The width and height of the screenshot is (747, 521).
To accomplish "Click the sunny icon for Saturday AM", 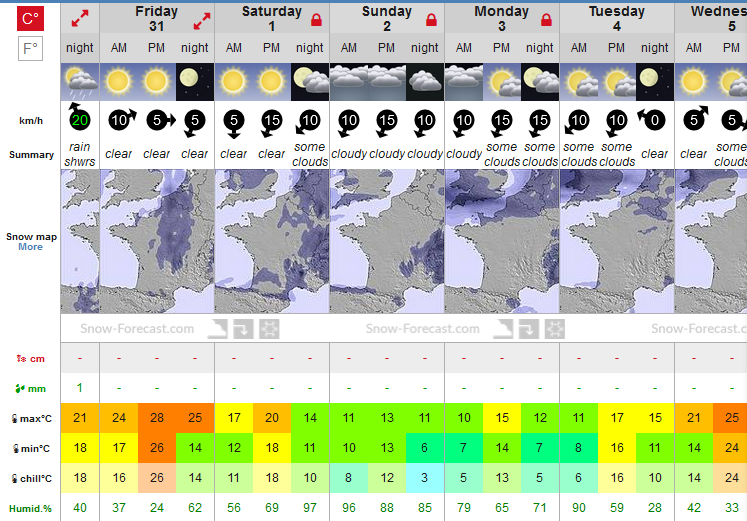I will (233, 82).
